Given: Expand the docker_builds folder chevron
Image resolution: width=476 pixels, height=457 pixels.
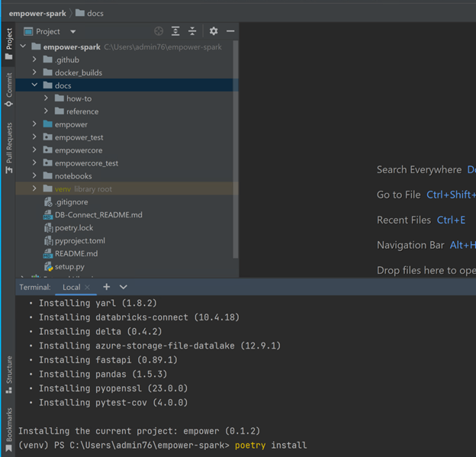Looking at the screenshot, I should click(34, 72).
